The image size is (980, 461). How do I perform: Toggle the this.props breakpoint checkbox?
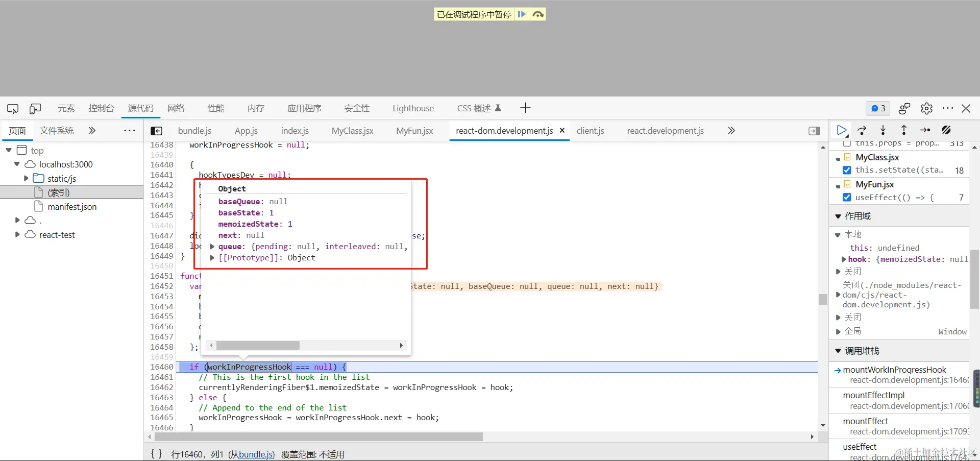(x=847, y=143)
